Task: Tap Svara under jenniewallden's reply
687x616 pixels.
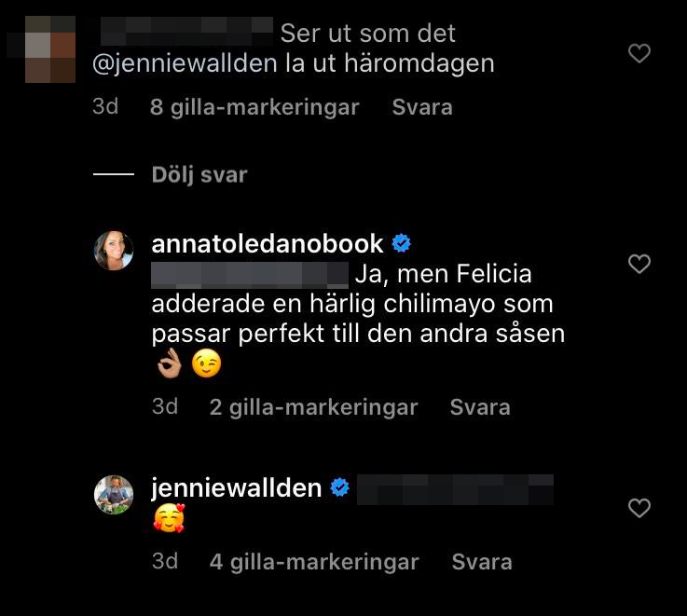Action: point(482,562)
